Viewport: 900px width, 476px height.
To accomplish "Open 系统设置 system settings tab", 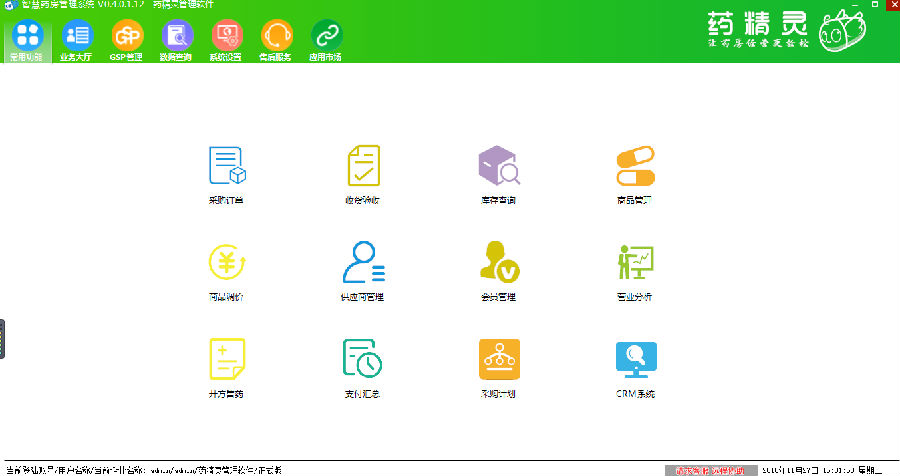I will (x=226, y=38).
